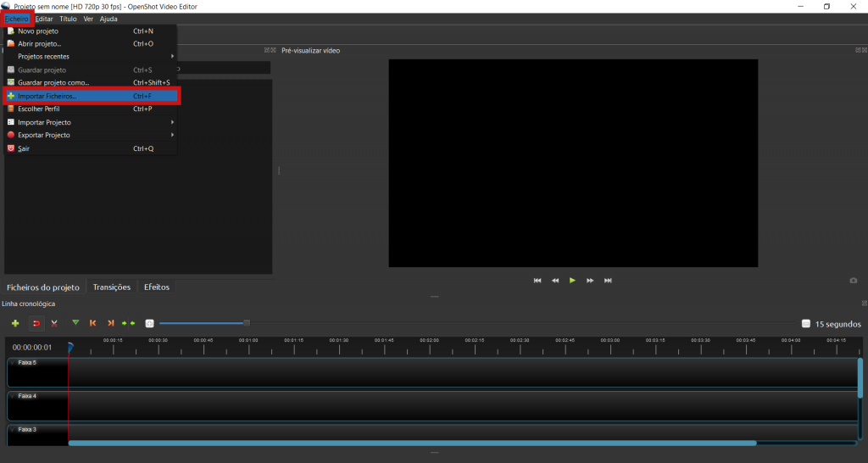The height and width of the screenshot is (463, 868).
Task: Open the Editar menu
Action: (44, 19)
